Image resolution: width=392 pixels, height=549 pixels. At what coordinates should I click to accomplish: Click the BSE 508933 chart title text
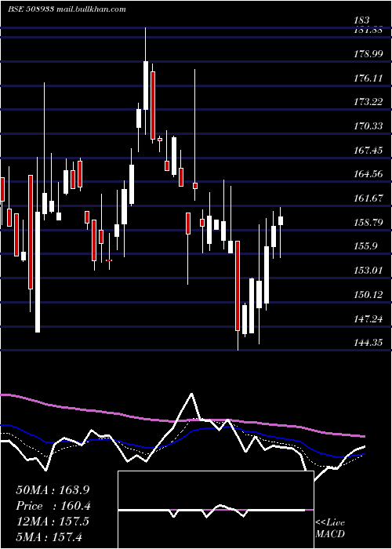click(x=31, y=9)
